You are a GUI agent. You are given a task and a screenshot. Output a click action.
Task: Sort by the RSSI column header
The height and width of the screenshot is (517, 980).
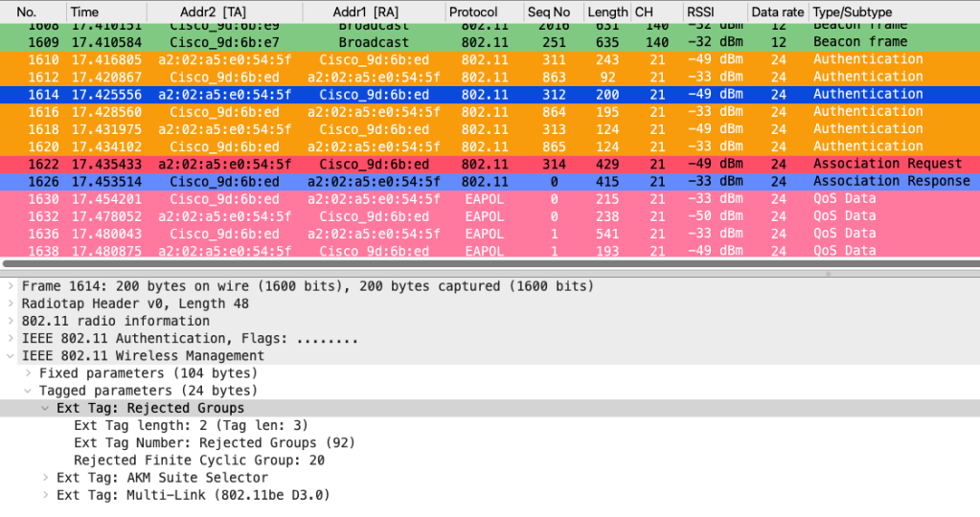tap(699, 12)
